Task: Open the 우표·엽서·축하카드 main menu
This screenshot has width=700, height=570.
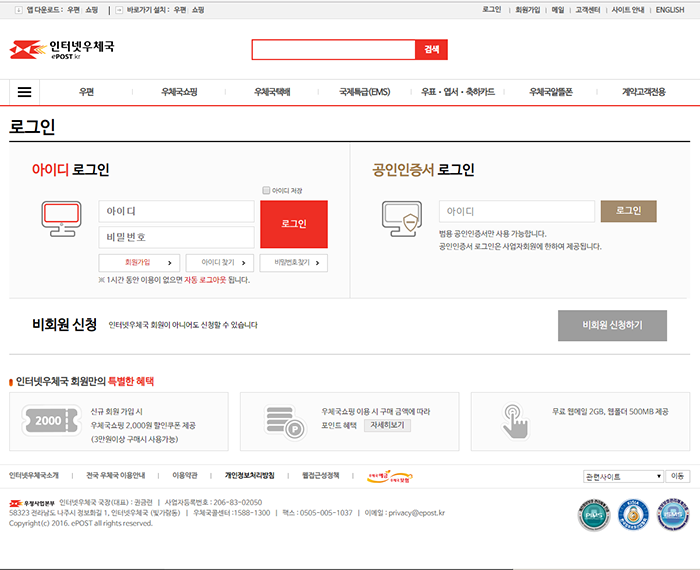Action: [x=458, y=92]
